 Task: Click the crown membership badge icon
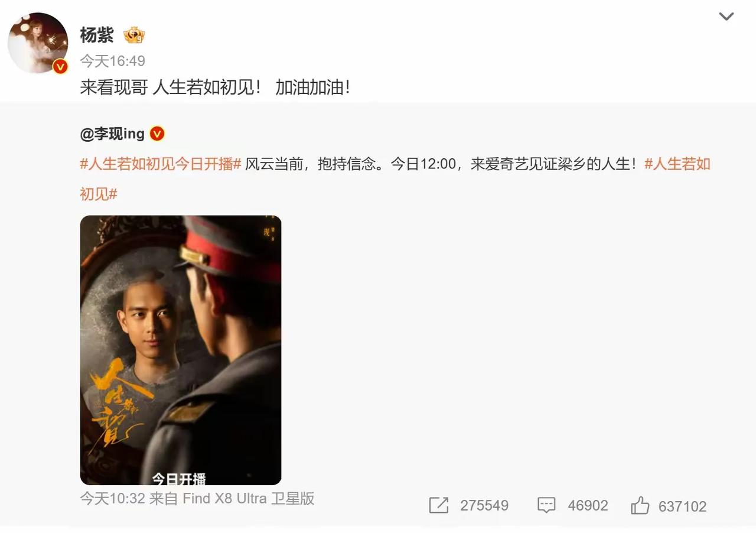click(135, 36)
